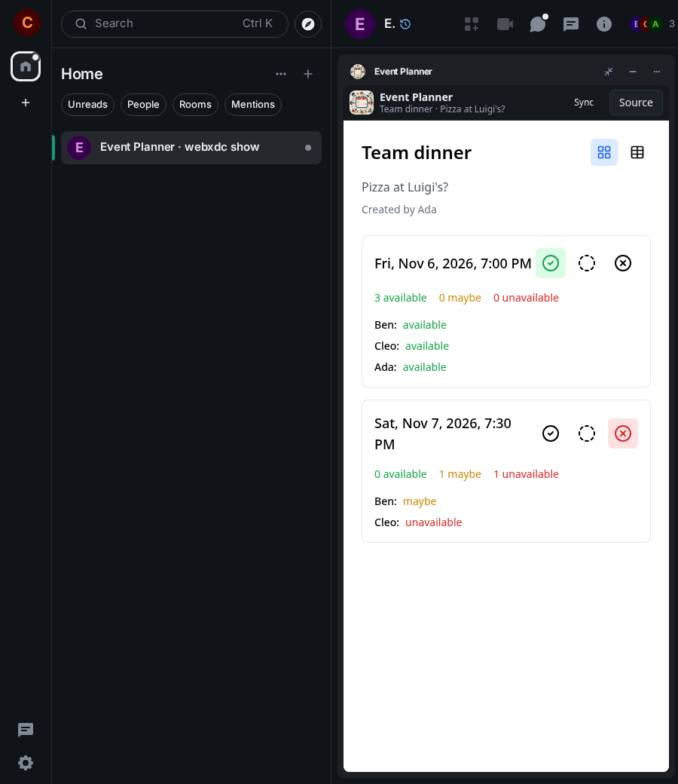Mark available for Sat, Nov 7
Viewport: 678px width, 784px height.
pos(551,433)
